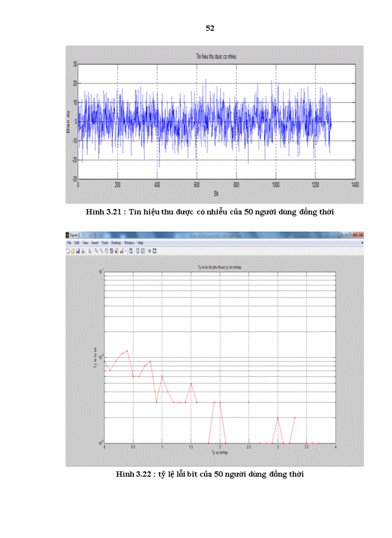392x538 pixels.
Task: Activate the Zoom In tool
Action: tap(96, 251)
